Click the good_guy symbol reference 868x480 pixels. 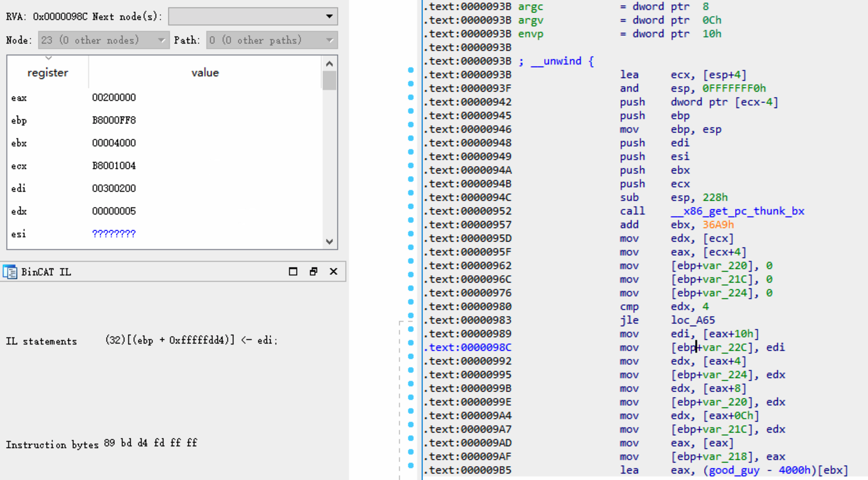(x=731, y=470)
